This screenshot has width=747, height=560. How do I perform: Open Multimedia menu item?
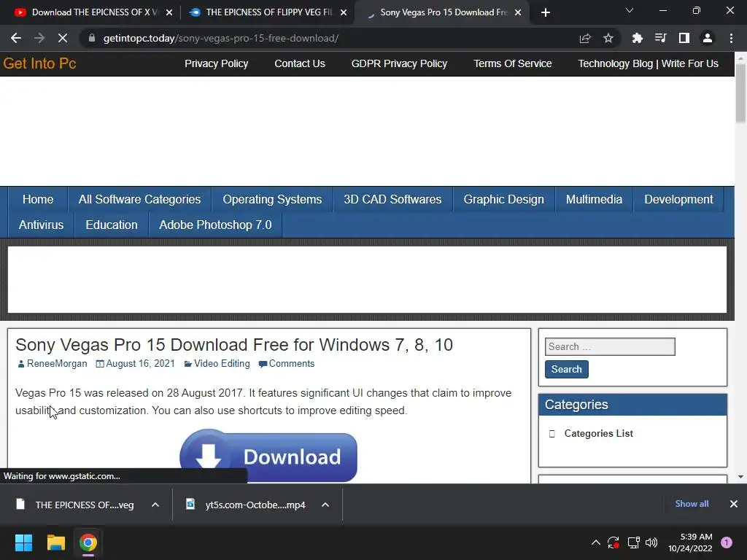[594, 199]
